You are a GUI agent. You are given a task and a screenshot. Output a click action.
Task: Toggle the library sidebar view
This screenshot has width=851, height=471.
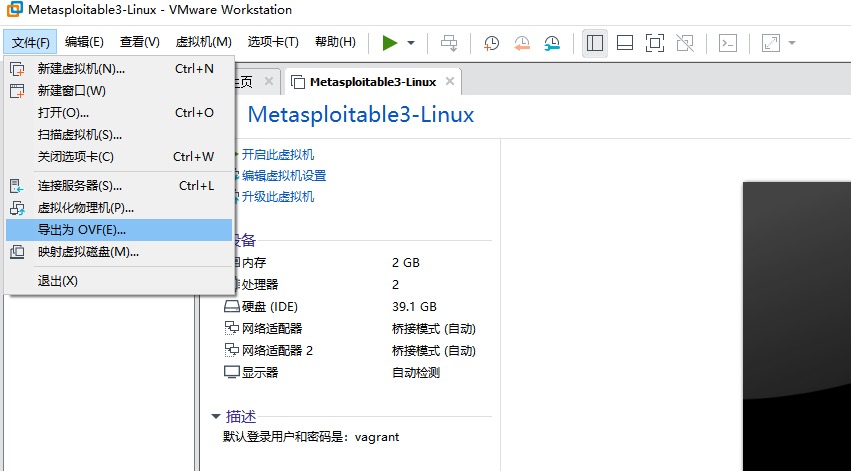[595, 43]
